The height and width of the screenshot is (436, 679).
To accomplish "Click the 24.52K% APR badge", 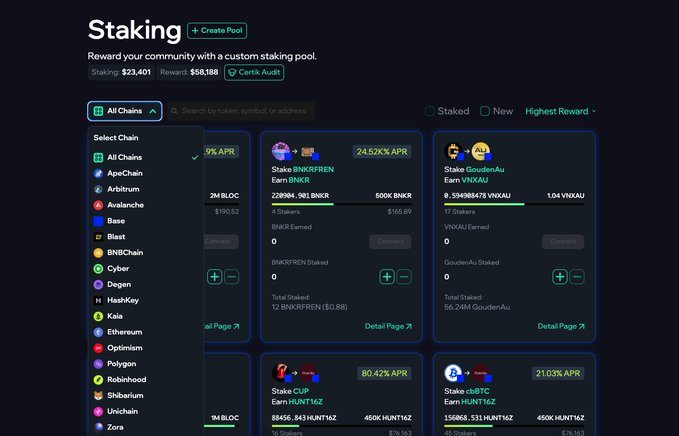I will [382, 152].
